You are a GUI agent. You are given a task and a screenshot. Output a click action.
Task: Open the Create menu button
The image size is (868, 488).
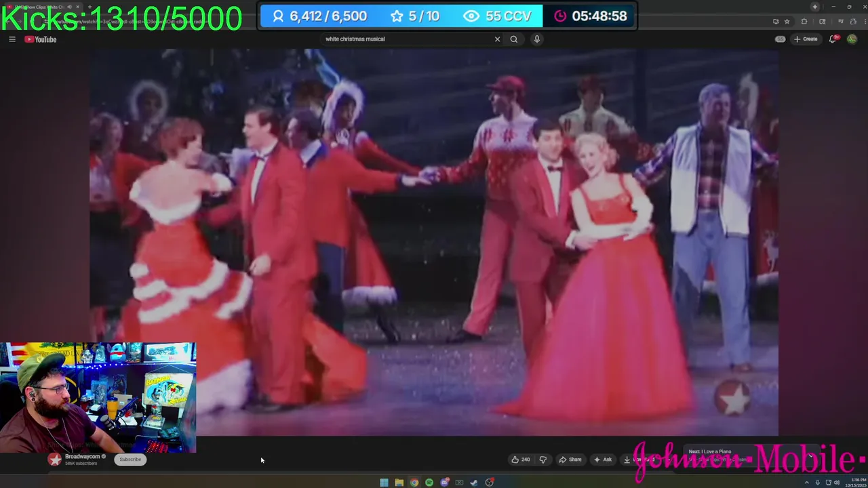click(806, 39)
